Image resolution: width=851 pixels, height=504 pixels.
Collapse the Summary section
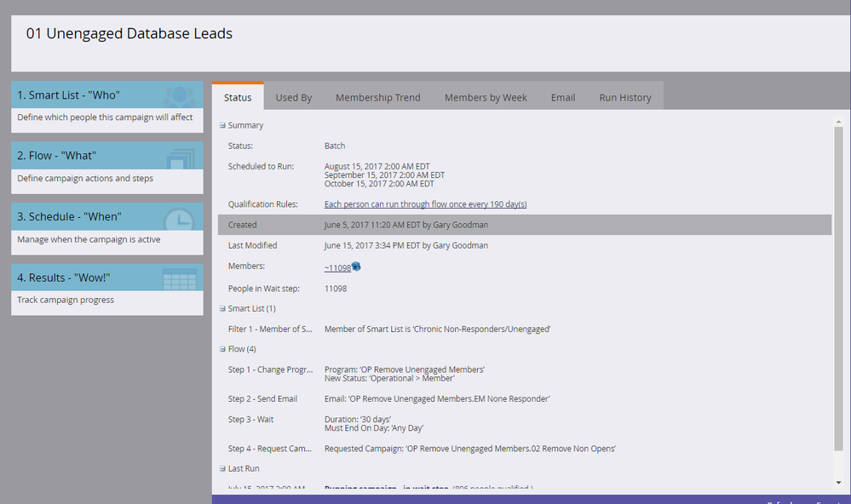(223, 125)
